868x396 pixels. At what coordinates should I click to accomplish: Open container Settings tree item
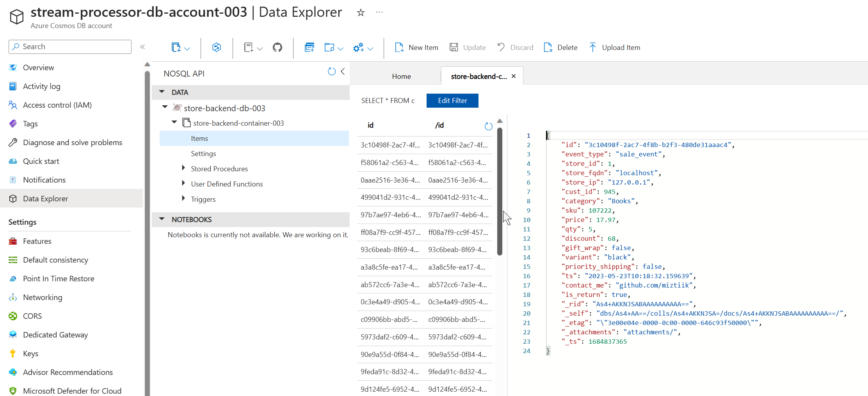pyautogui.click(x=203, y=154)
